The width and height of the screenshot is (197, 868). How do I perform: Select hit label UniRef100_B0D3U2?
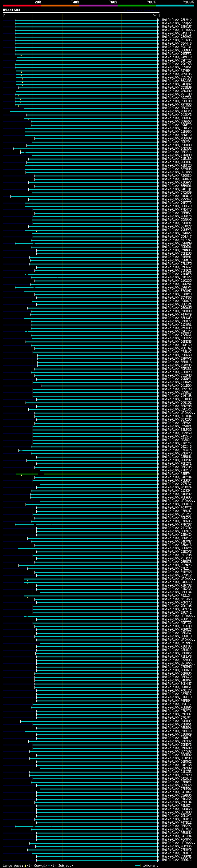(177, 148)
